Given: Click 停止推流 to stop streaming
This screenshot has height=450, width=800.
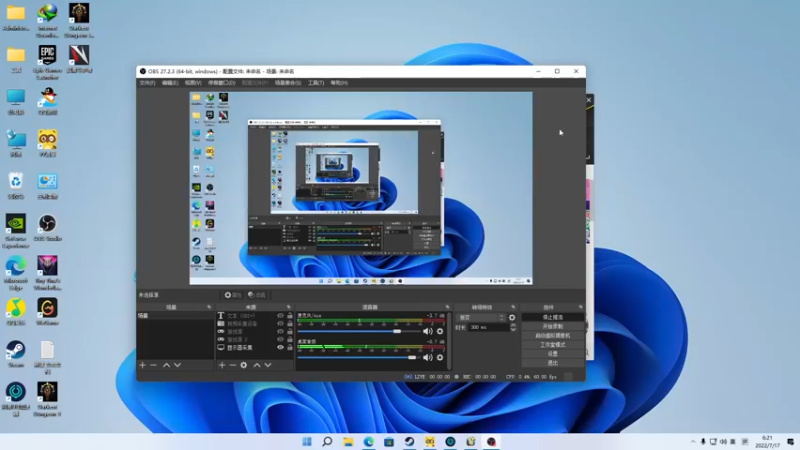Looking at the screenshot, I should [553, 317].
